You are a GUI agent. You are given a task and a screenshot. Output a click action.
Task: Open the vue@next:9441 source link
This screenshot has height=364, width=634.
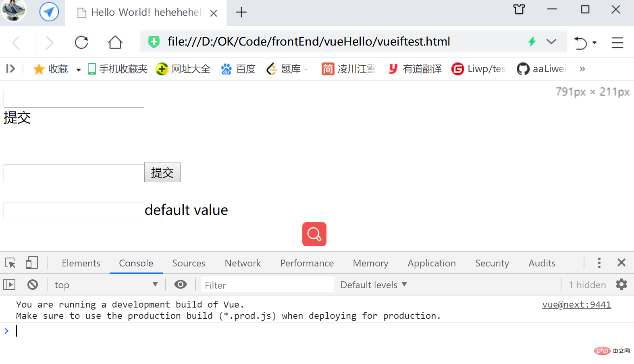tap(576, 305)
